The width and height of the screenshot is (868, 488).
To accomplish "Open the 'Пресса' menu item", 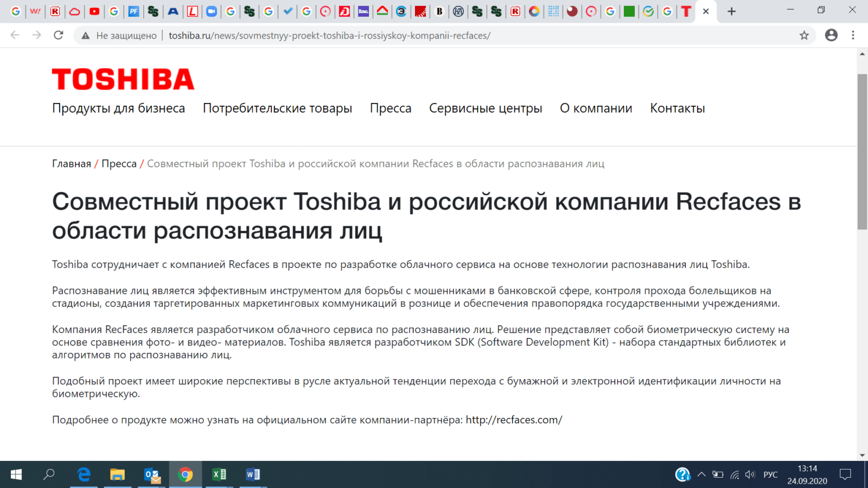I will tap(391, 108).
